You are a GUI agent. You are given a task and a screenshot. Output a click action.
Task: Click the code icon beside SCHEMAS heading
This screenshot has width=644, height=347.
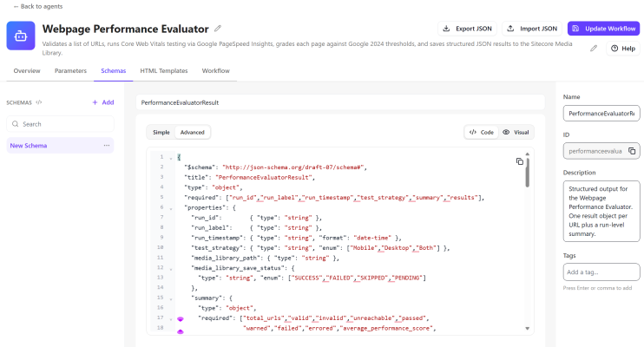click(38, 102)
